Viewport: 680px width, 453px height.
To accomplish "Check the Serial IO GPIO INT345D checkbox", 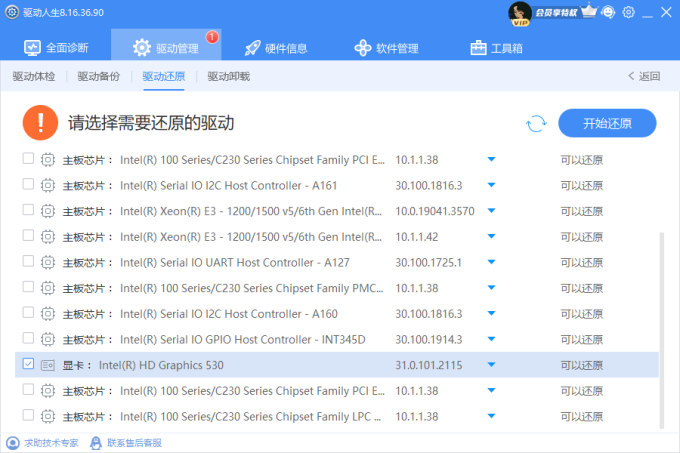I will coord(28,338).
